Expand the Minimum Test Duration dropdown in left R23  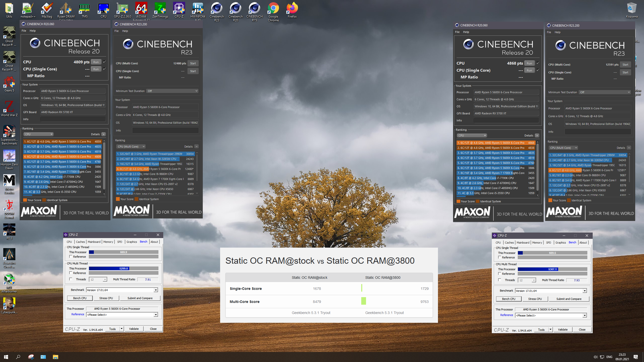(172, 91)
